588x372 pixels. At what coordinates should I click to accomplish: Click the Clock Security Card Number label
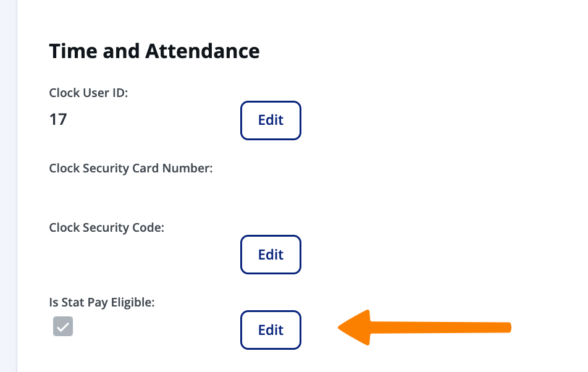point(131,168)
